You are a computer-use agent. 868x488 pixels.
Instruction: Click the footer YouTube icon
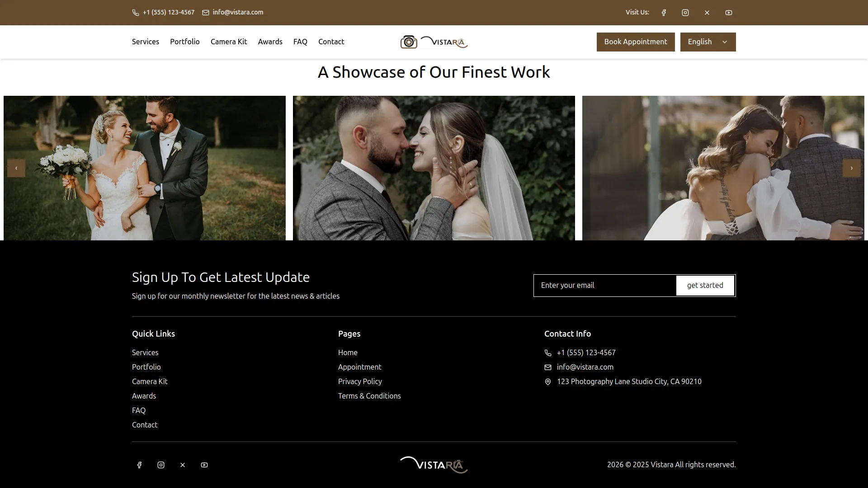[x=204, y=465]
